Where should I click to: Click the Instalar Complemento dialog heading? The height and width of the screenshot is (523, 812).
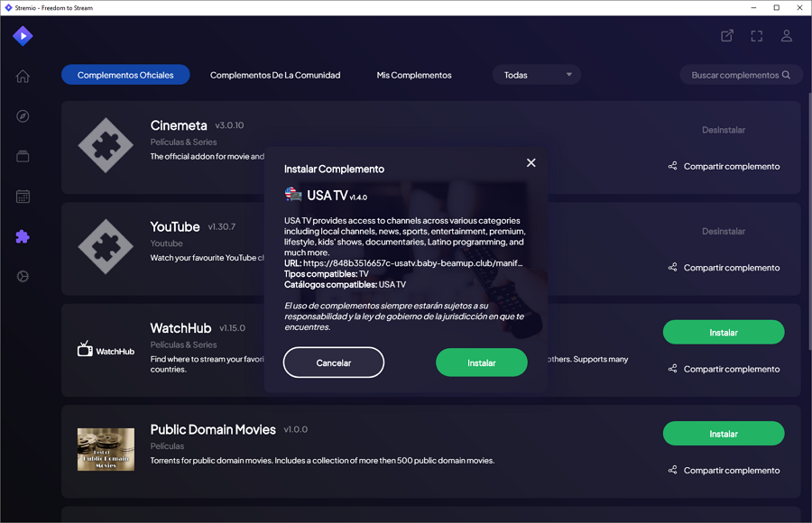pos(334,170)
